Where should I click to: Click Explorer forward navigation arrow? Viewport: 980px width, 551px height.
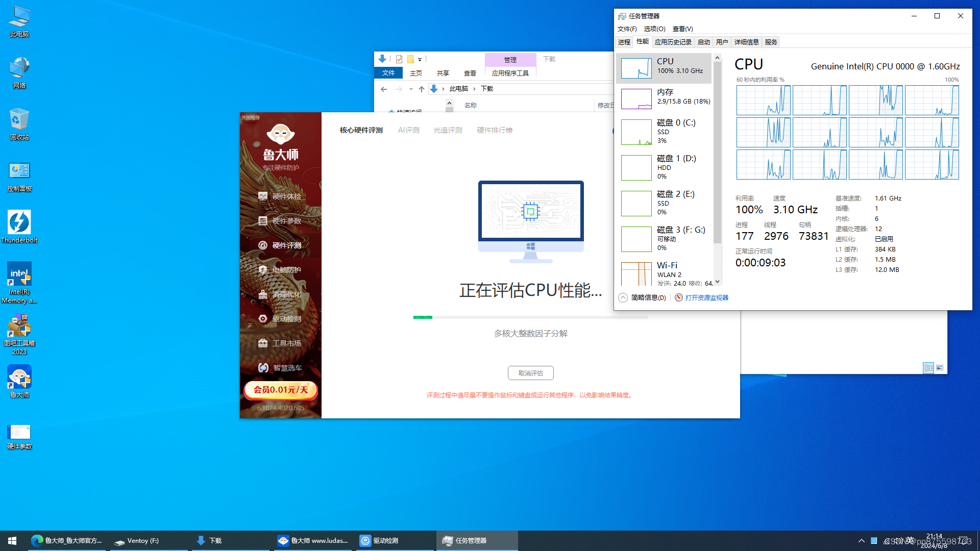[399, 89]
